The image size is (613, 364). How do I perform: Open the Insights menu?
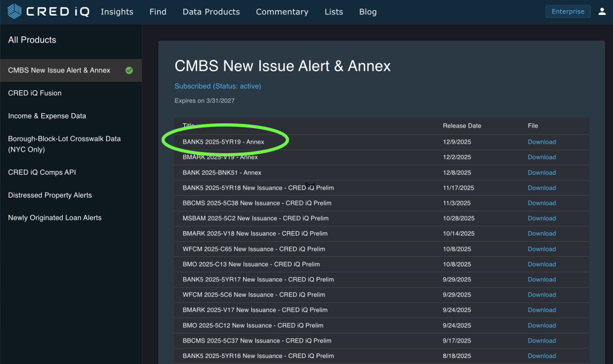(117, 12)
